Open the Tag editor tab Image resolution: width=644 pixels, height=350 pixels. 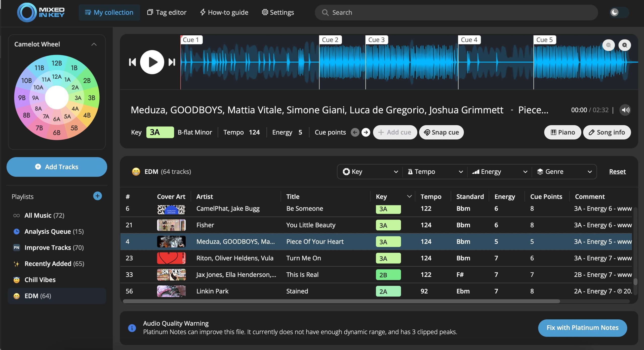pos(167,12)
